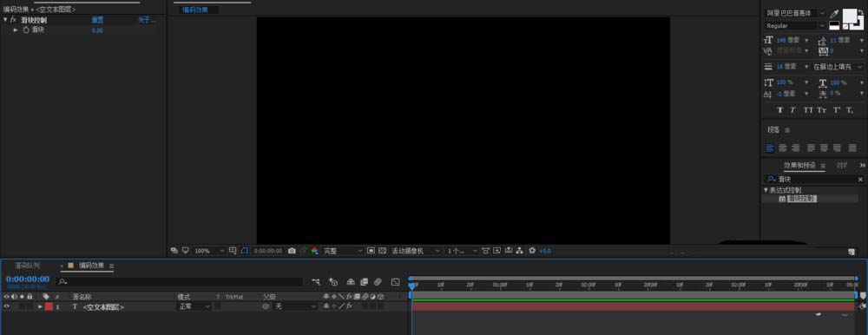
Task: Toggle stopwatch for 滑块 property
Action: (x=25, y=30)
